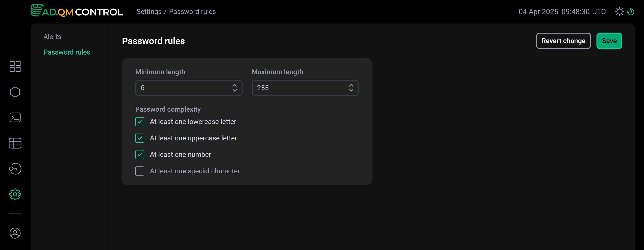Open the dashboard grid icon in sidebar
644x250 pixels.
tap(15, 66)
